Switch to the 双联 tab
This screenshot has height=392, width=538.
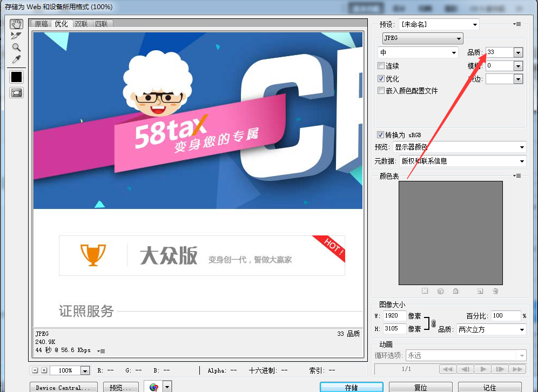82,24
